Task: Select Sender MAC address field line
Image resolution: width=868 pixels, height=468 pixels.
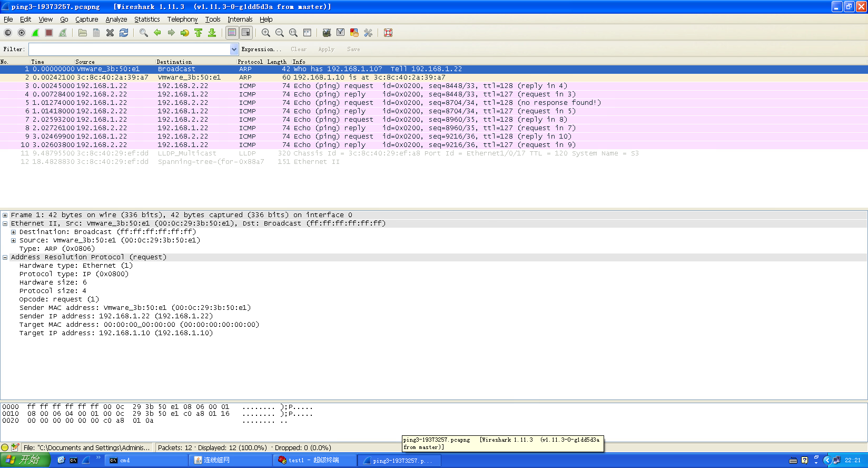Action: point(135,308)
